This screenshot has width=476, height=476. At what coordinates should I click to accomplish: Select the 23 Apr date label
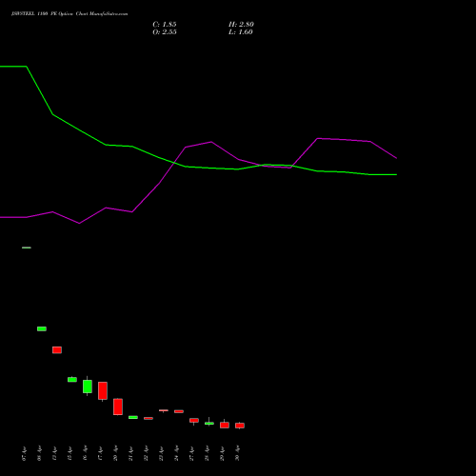[x=162, y=453]
